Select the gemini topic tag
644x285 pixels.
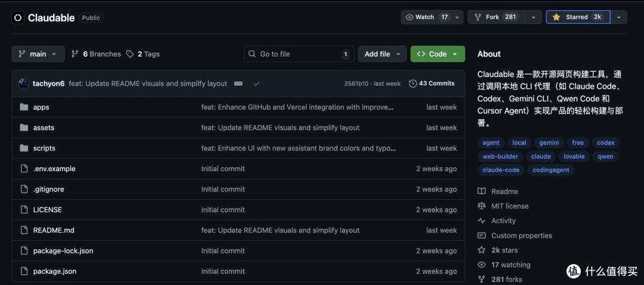[549, 143]
